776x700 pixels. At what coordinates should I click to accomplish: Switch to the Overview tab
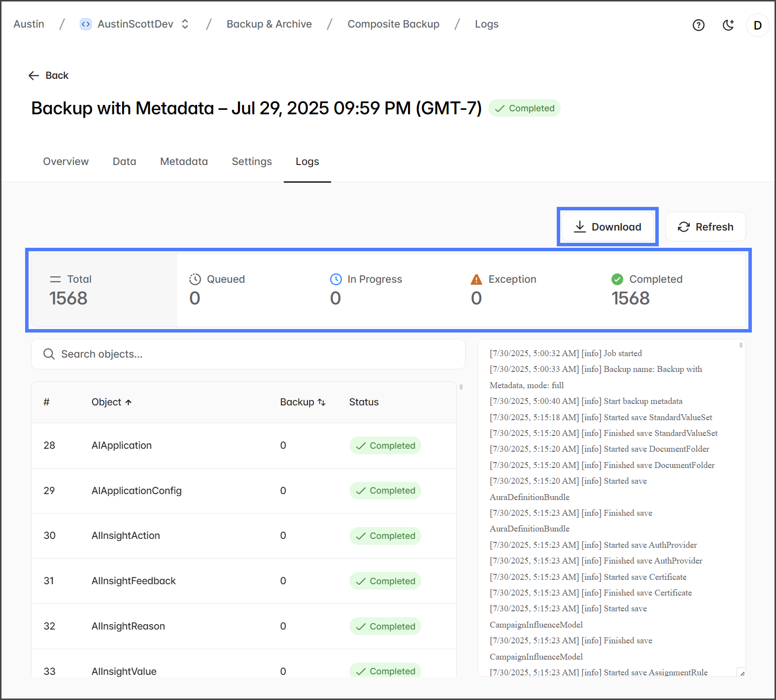66,162
